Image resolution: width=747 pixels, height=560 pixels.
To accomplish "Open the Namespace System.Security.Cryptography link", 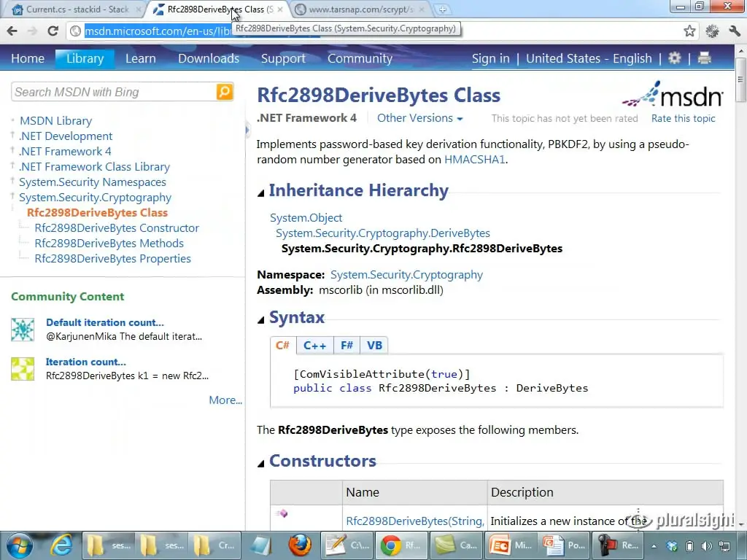I will [406, 275].
